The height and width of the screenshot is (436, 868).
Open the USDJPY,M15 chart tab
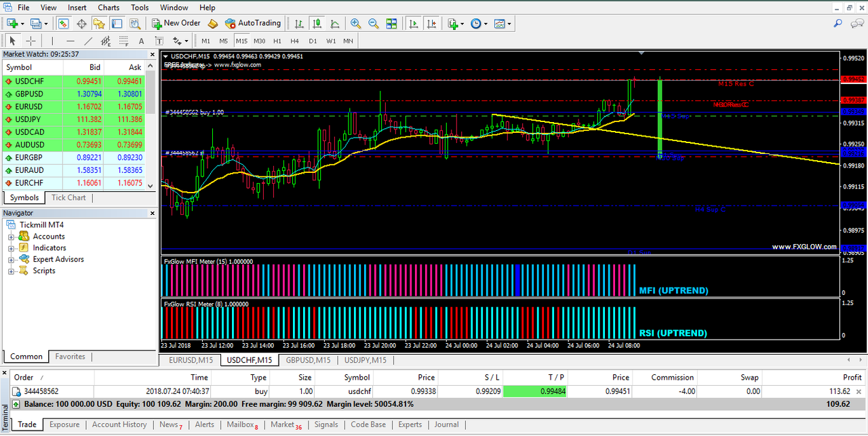(366, 360)
